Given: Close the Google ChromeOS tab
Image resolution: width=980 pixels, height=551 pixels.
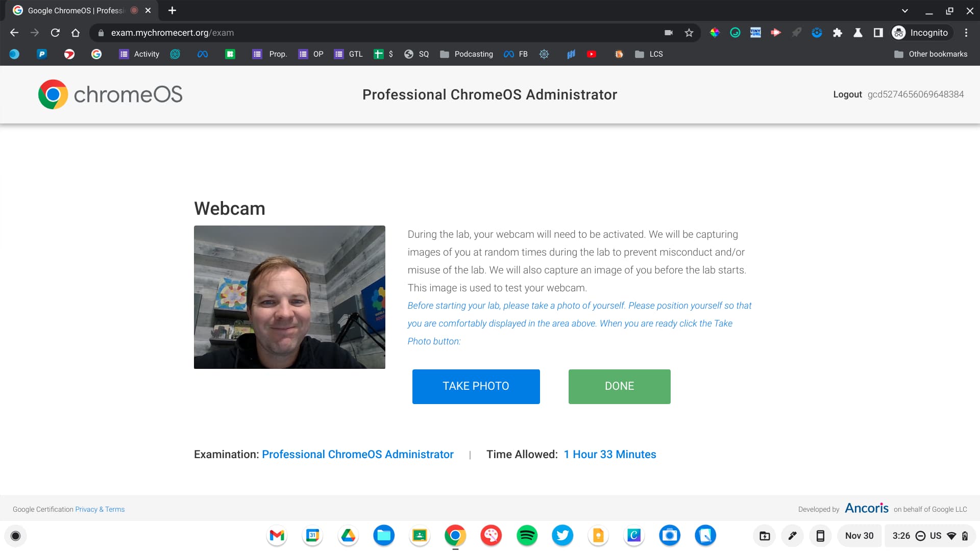Looking at the screenshot, I should tap(148, 10).
